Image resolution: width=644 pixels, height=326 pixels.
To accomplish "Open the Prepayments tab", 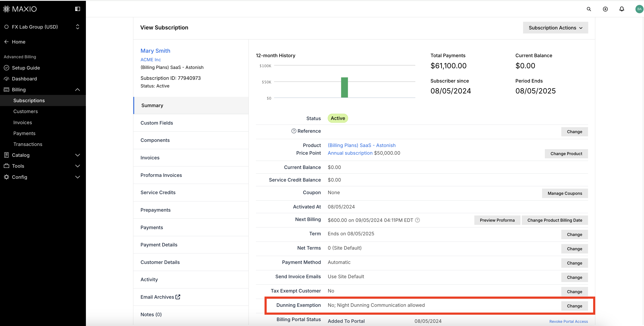I will [x=191, y=210].
